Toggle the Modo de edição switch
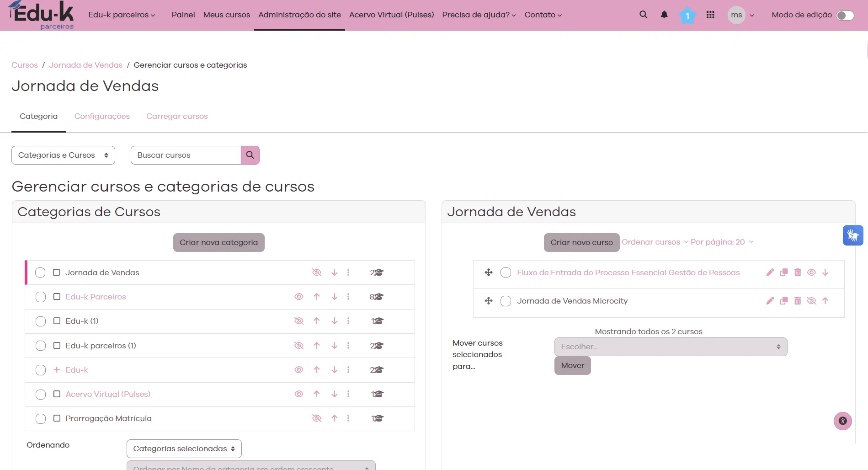Viewport: 868px width, 470px height. click(845, 15)
